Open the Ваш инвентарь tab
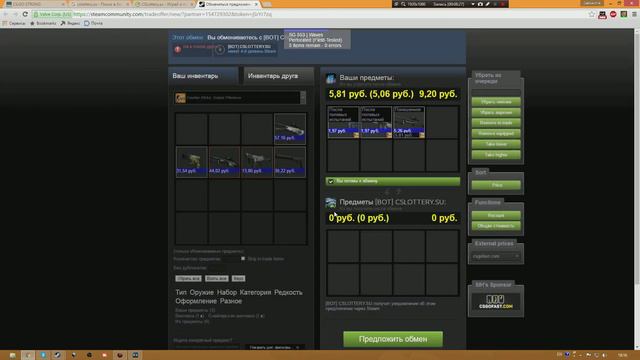 click(203, 76)
